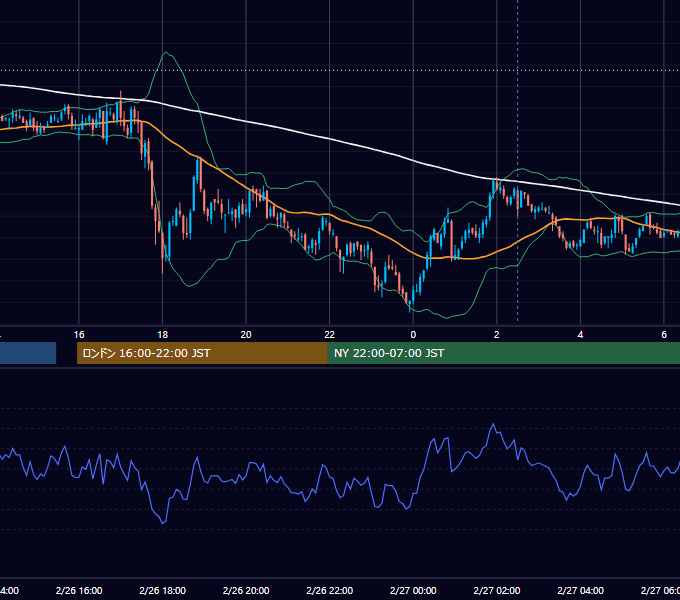Click the blue session bar before London
The width and height of the screenshot is (680, 600).
pyautogui.click(x=28, y=353)
